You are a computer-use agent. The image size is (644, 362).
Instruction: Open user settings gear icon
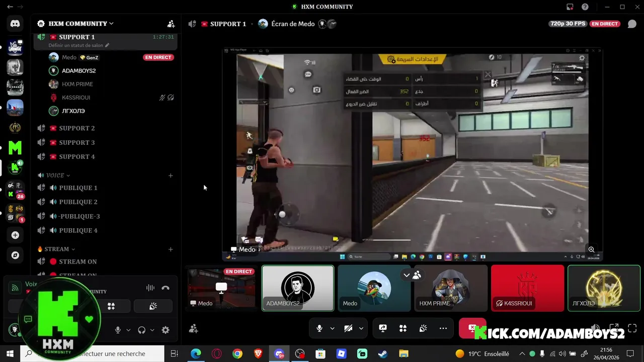click(166, 330)
